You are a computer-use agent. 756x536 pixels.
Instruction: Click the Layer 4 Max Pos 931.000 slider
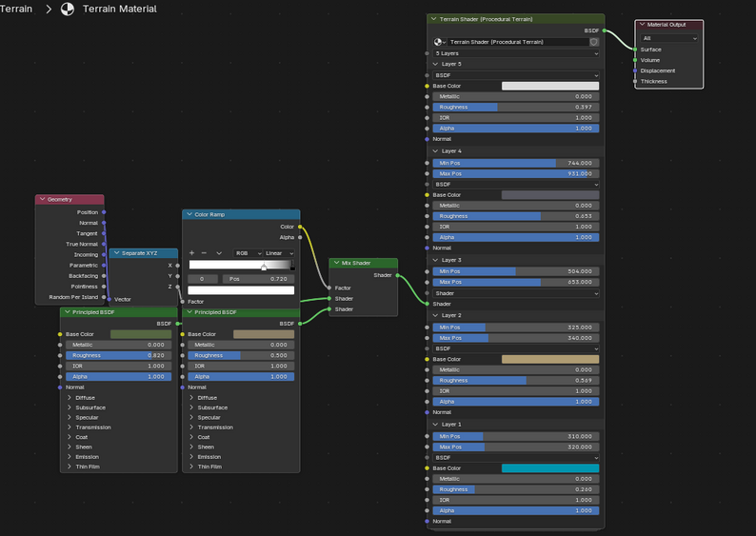coord(516,173)
